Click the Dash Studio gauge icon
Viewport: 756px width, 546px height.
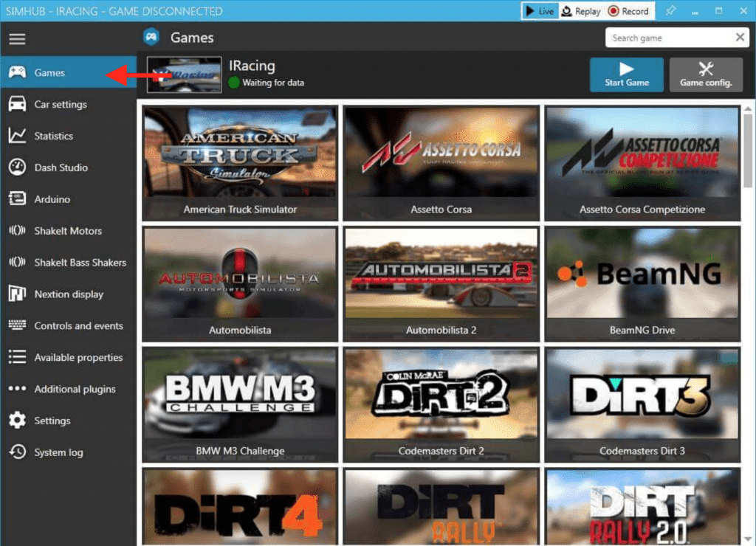pos(17,167)
